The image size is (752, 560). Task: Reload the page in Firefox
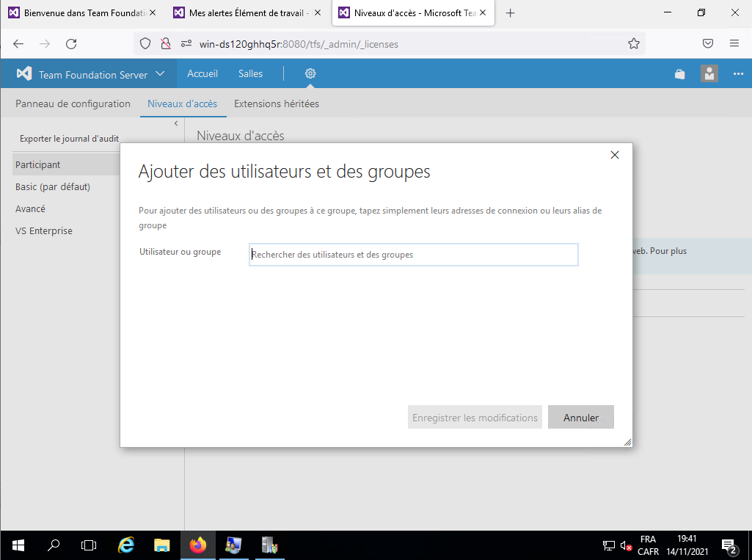(x=71, y=44)
